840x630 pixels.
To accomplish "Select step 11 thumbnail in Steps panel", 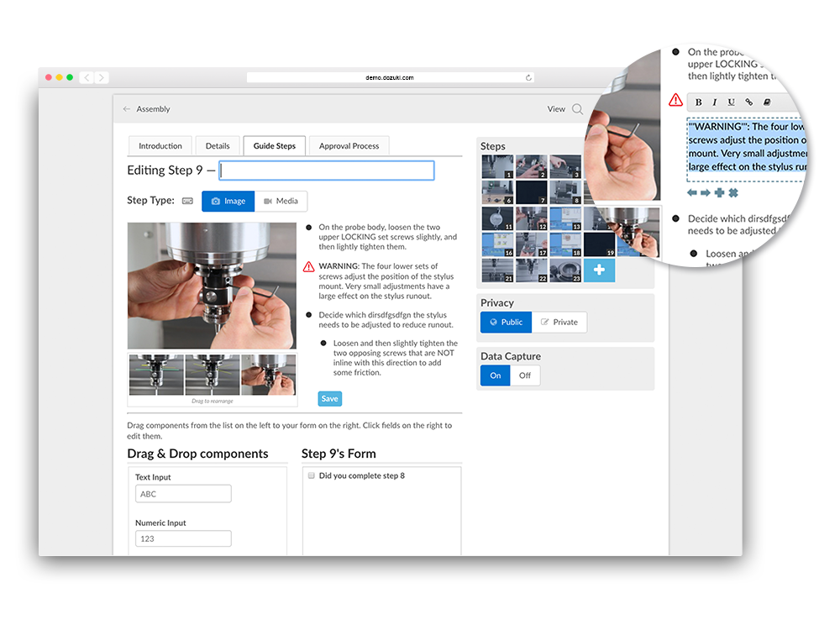I will 497,219.
